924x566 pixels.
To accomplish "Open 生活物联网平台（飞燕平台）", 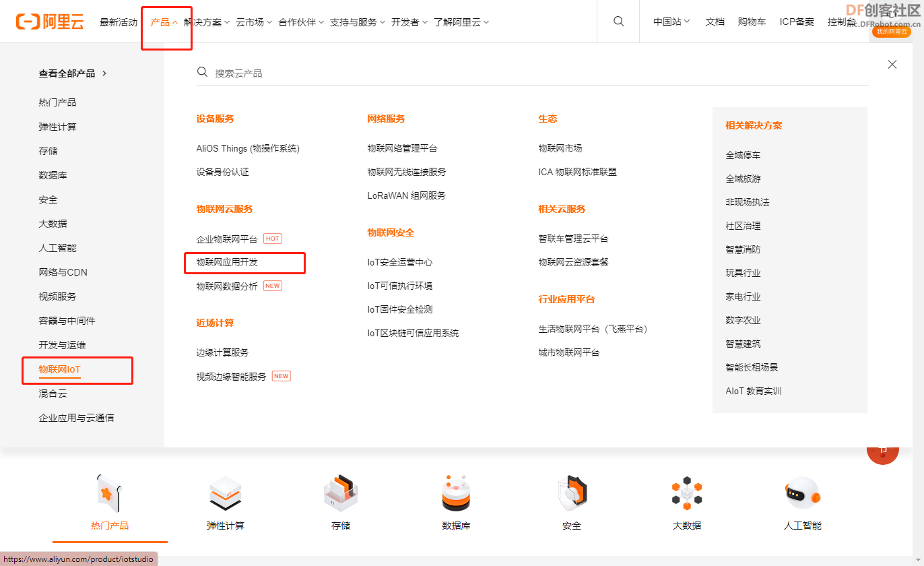I will coord(594,329).
